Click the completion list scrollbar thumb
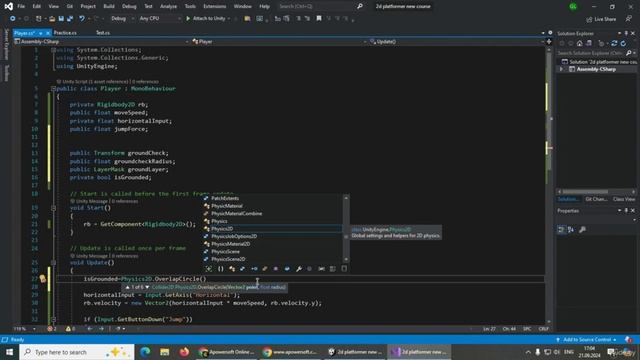 (x=346, y=237)
